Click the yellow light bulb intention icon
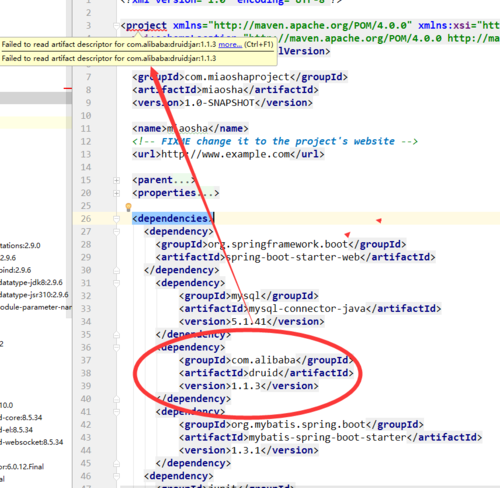This screenshot has height=488, width=500. pyautogui.click(x=128, y=207)
